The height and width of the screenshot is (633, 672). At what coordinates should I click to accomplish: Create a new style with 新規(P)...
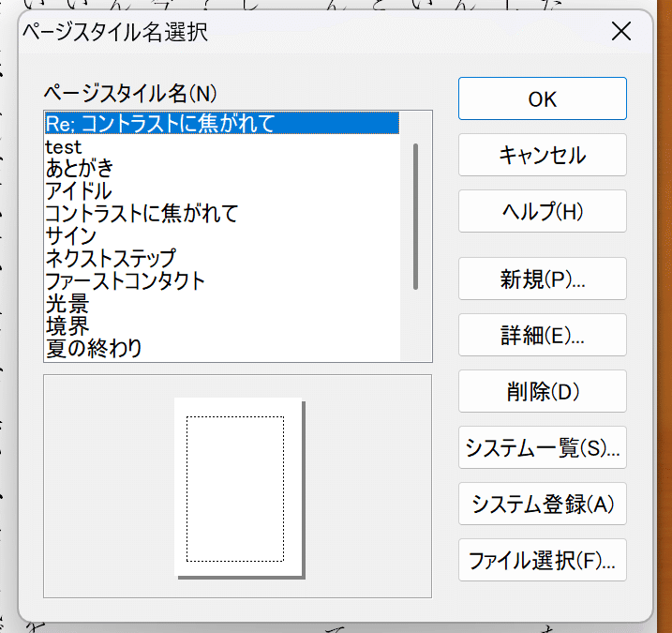coord(542,279)
